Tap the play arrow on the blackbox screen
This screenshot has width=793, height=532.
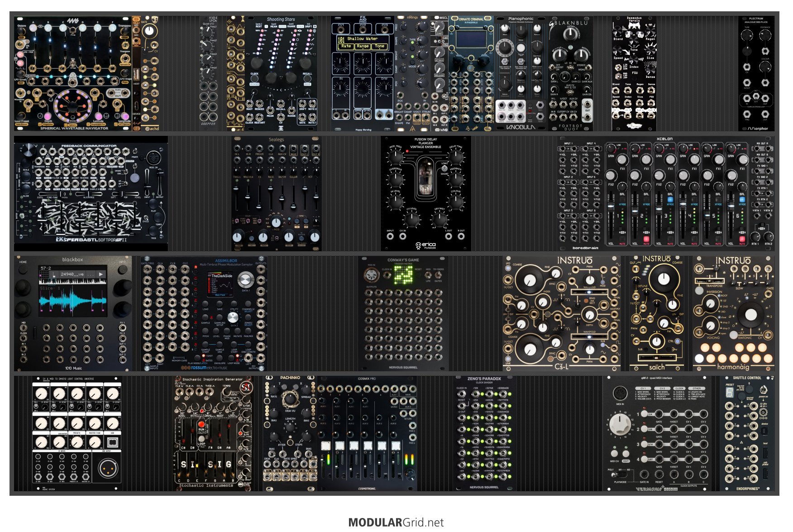(x=100, y=274)
